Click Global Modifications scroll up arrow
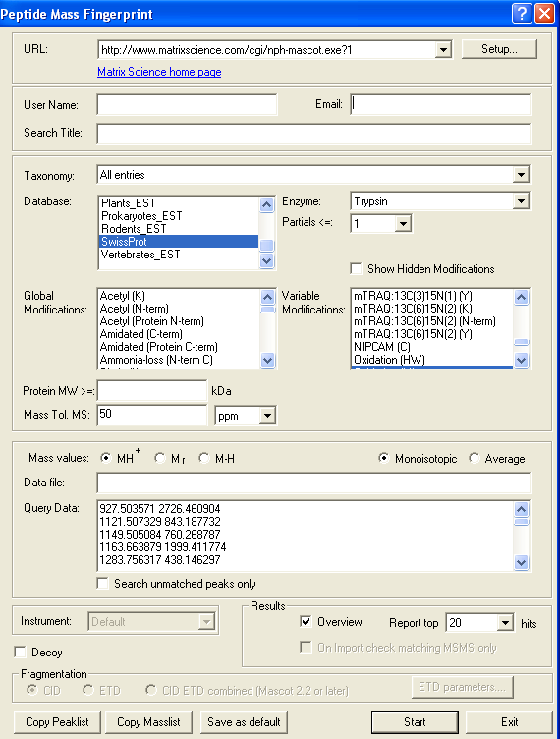The height and width of the screenshot is (739, 560). (x=267, y=297)
